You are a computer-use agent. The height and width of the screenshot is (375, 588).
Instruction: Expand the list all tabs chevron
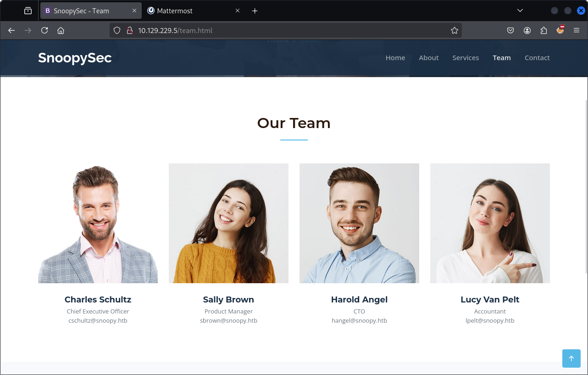520,11
